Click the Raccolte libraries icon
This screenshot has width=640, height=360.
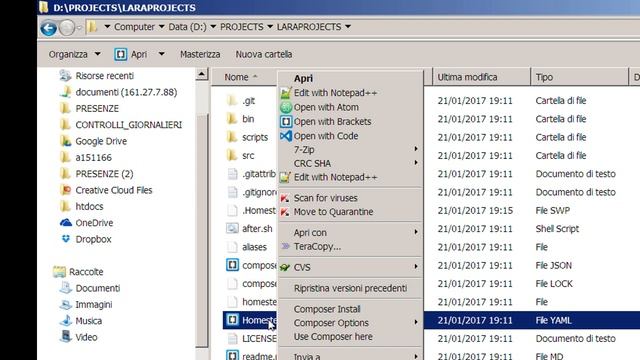tap(59, 271)
